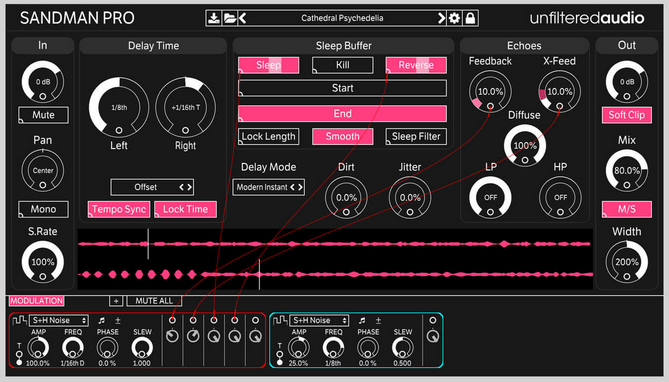
Task: Disable the Smooth option
Action: coord(343,137)
